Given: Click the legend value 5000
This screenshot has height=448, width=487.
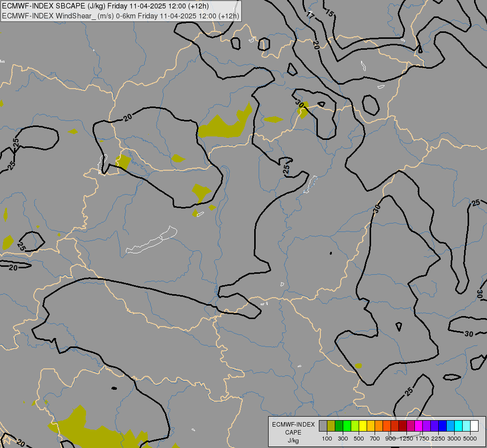Looking at the screenshot, I should click(470, 439).
